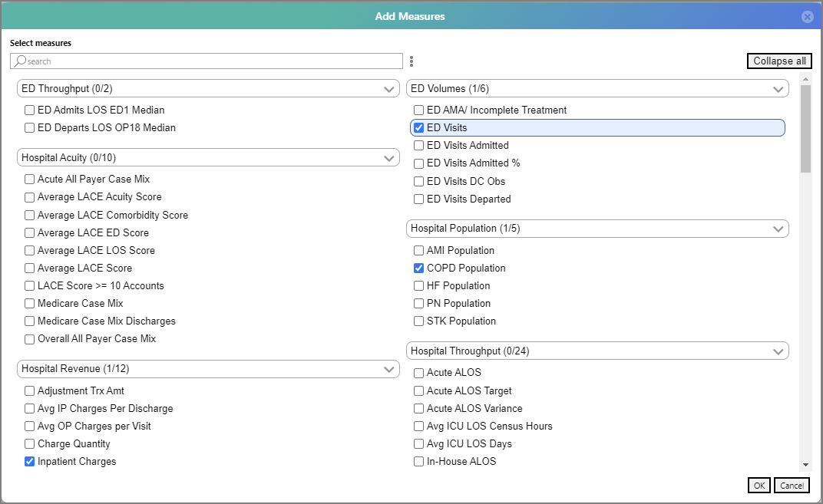This screenshot has width=823, height=504.
Task: Enable the Charge Quantity measure
Action: point(30,444)
